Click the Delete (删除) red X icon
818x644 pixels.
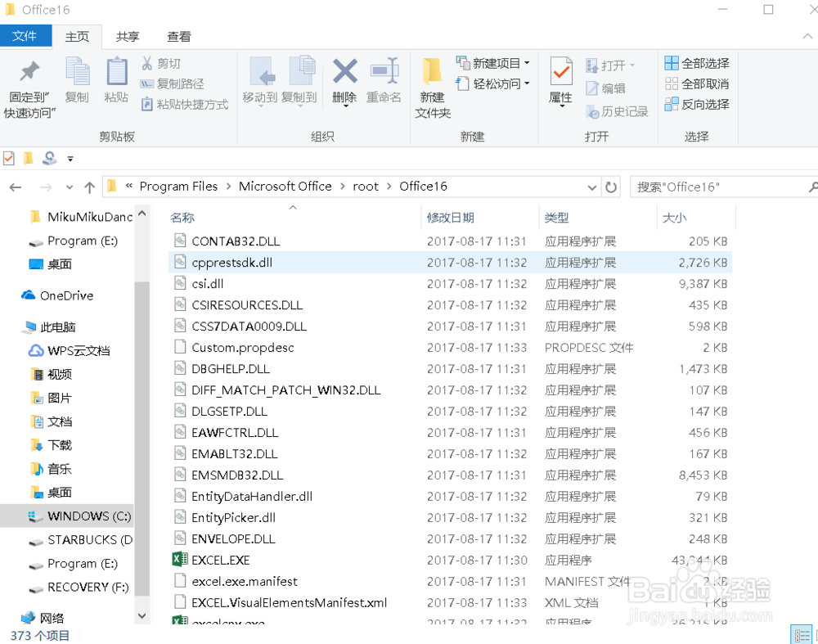point(345,71)
